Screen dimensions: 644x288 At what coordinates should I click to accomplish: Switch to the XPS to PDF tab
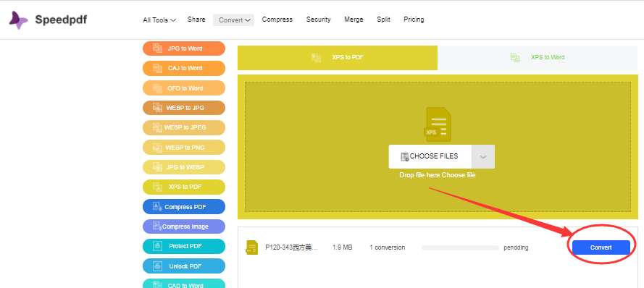338,58
